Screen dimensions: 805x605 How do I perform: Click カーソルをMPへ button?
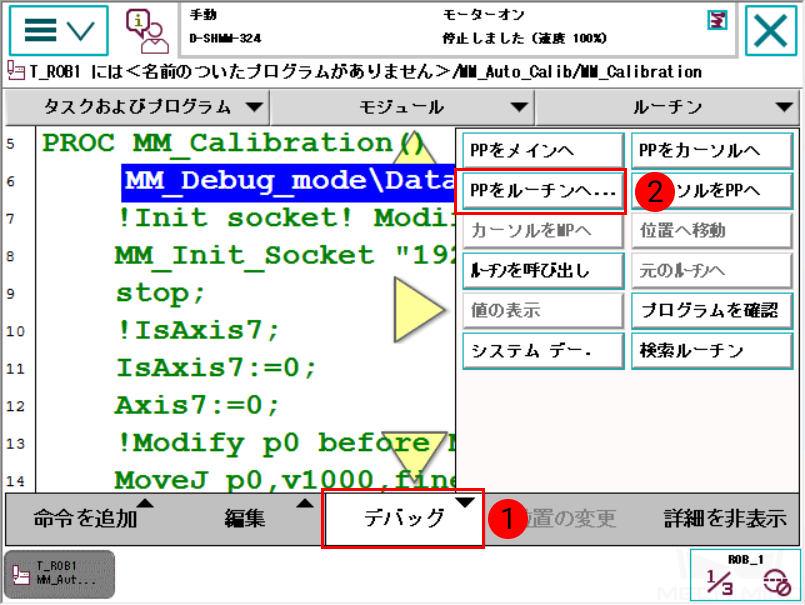543,231
